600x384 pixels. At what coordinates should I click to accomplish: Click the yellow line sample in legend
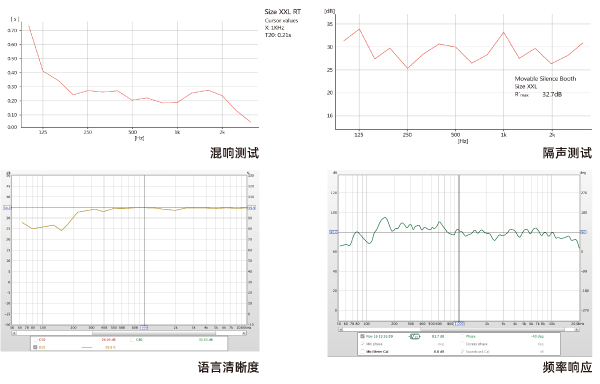click(x=87, y=347)
